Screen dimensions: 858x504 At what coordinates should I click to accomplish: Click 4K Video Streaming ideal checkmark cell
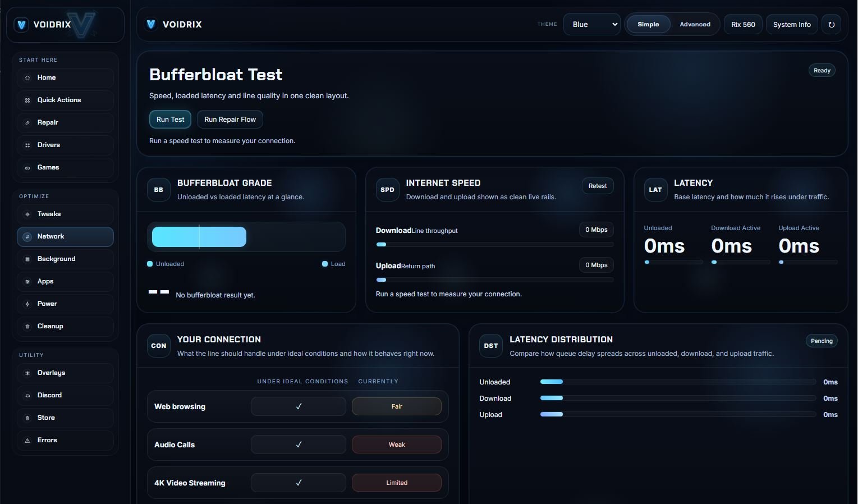click(x=299, y=483)
